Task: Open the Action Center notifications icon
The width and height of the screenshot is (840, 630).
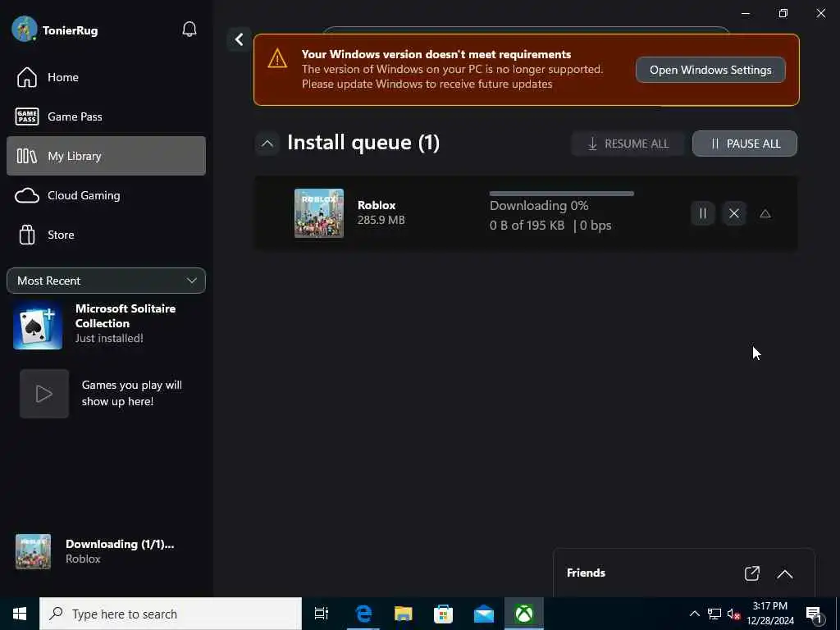Action: [815, 614]
